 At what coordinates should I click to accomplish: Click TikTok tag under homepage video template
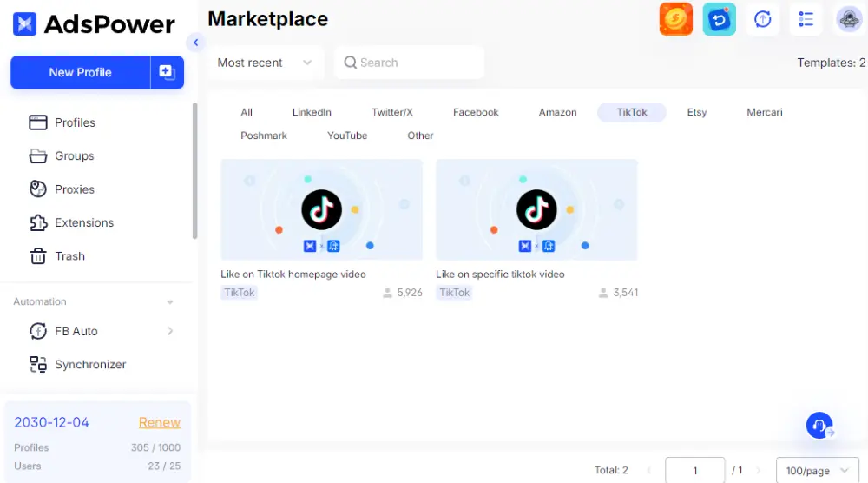240,293
